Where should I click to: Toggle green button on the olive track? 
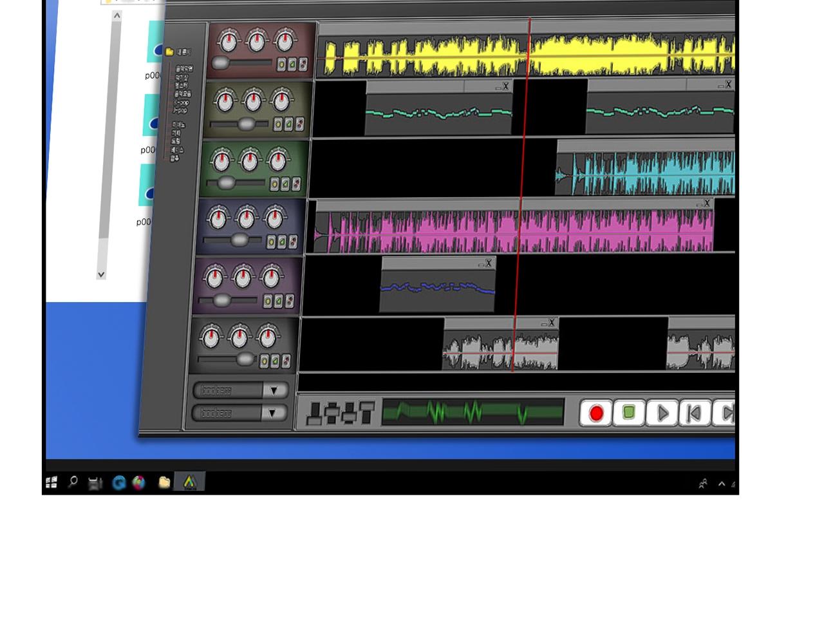click(x=289, y=124)
